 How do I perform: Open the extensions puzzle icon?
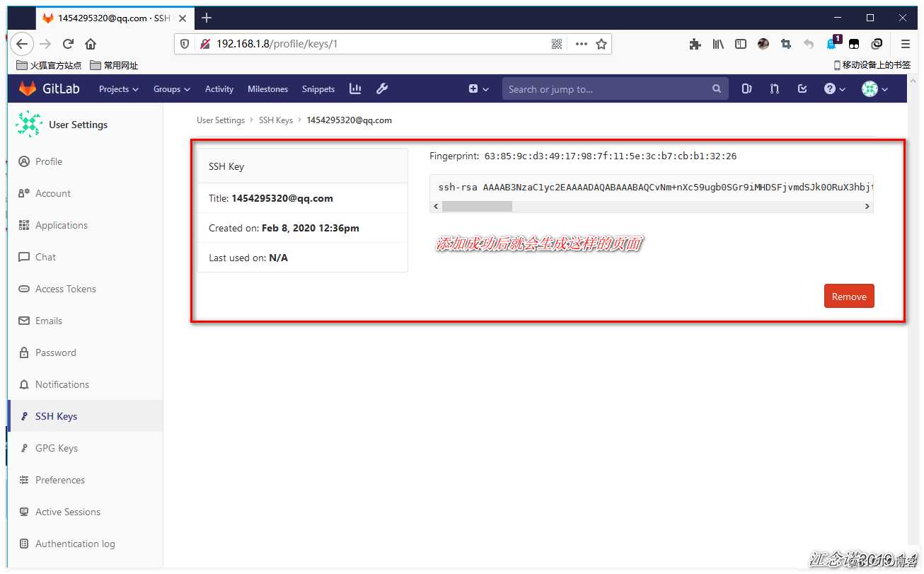[x=695, y=44]
